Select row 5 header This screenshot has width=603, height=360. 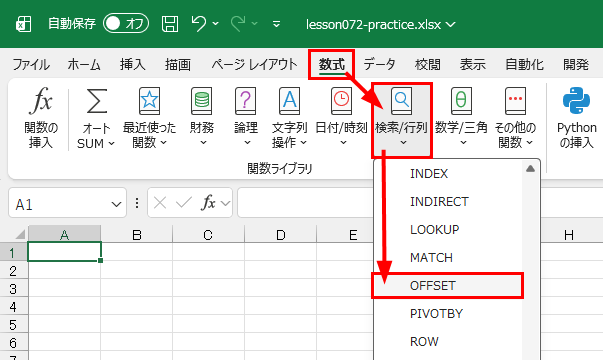coord(13,324)
